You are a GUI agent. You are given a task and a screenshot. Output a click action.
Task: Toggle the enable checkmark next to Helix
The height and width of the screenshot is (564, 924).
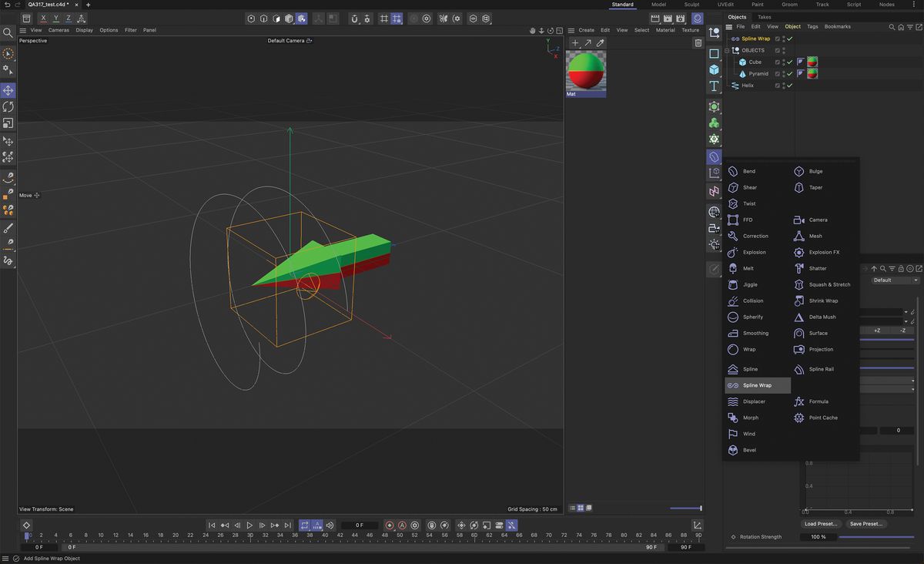[790, 86]
